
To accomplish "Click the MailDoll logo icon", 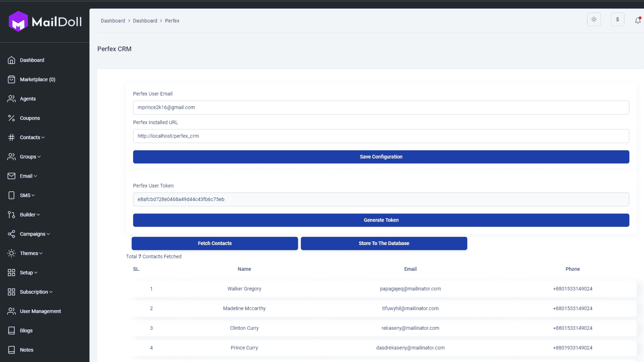I will (x=18, y=21).
